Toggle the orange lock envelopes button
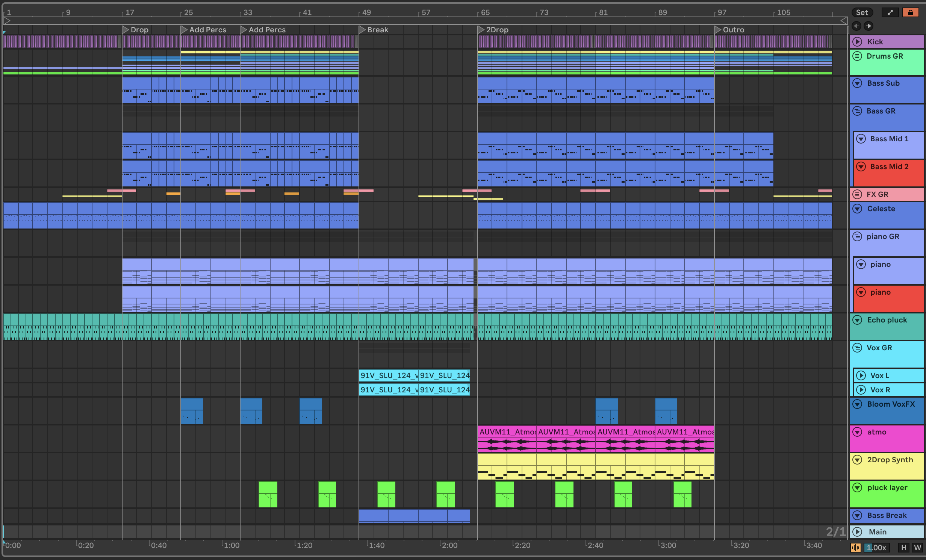926x560 pixels. pos(910,12)
